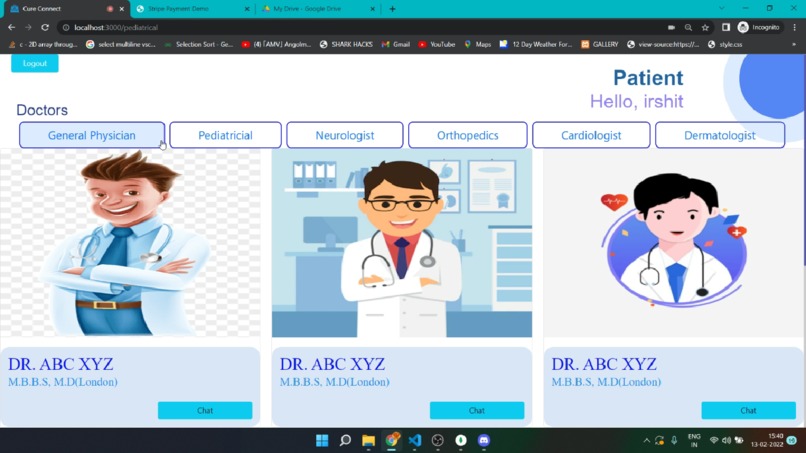
Task: Switch to the My Drive - Google Drive tab
Action: tap(319, 9)
